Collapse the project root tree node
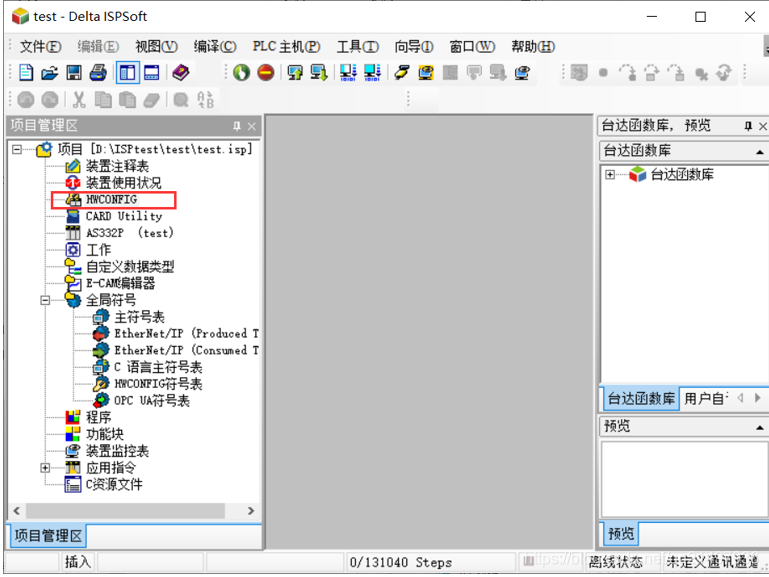 [x=17, y=149]
